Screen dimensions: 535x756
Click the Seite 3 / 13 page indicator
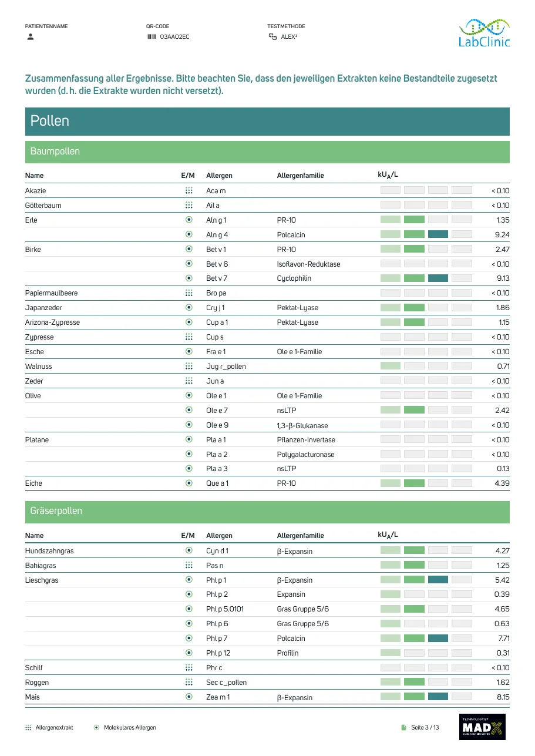[425, 727]
